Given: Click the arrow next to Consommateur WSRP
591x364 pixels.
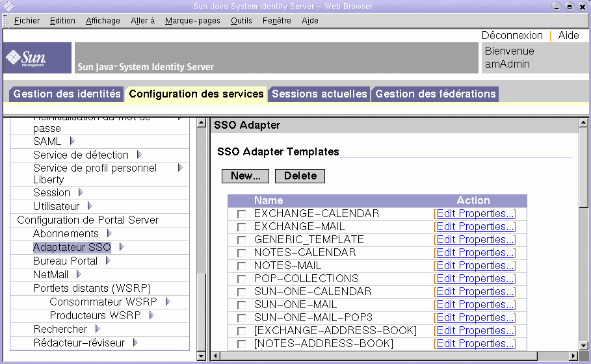Looking at the screenshot, I should point(168,302).
